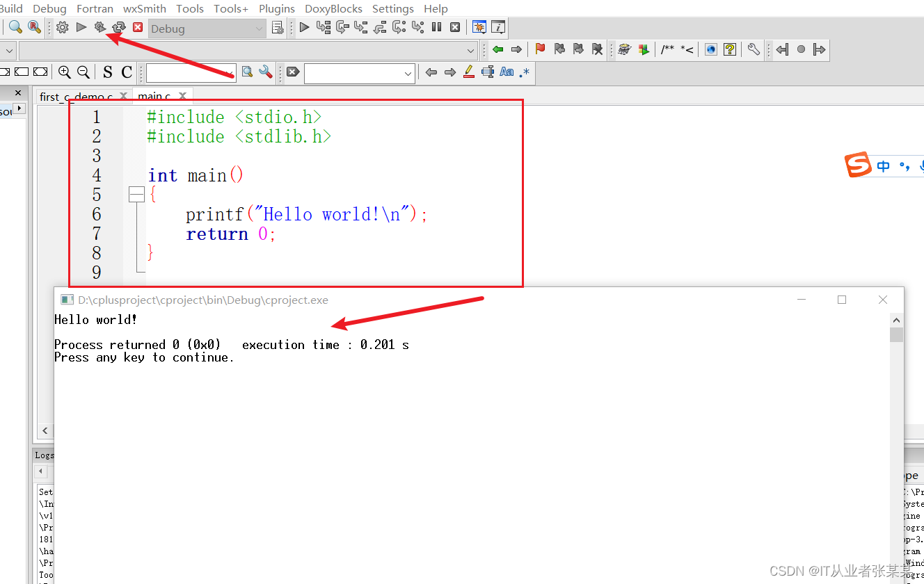The image size is (924, 584).
Task: Open DoxyBlocks CHM help question icon
Action: click(730, 49)
